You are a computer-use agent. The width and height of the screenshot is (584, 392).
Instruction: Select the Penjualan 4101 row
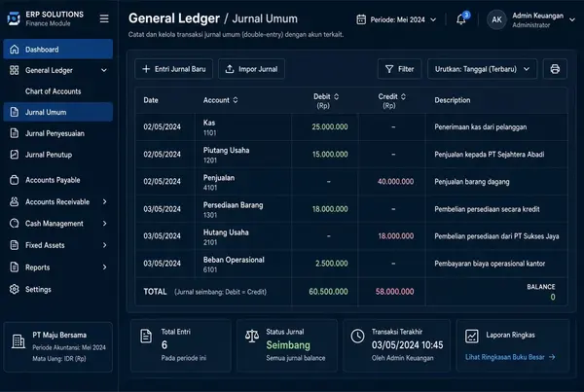click(x=351, y=182)
